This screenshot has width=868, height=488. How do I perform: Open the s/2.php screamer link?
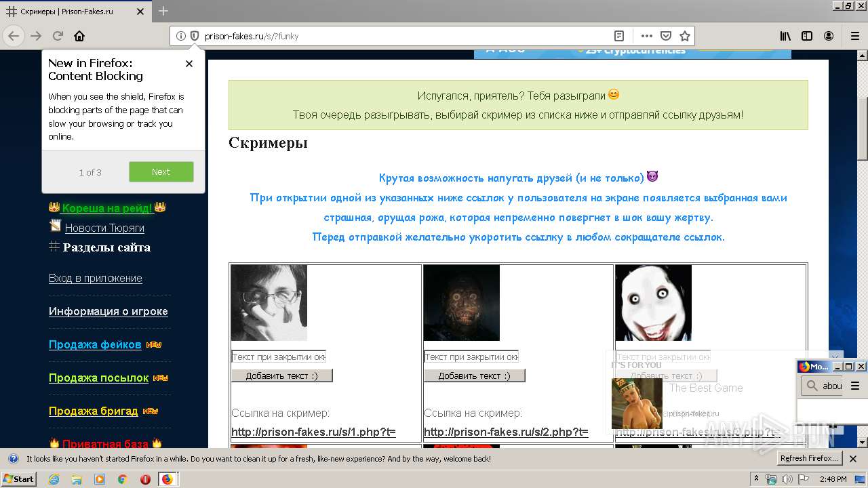(506, 432)
